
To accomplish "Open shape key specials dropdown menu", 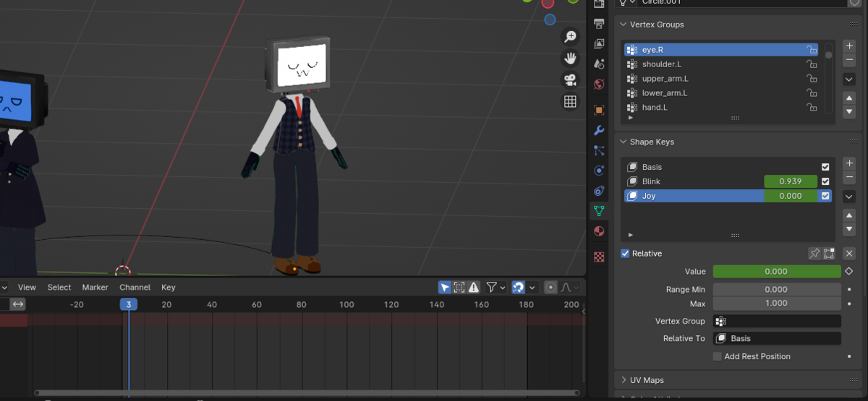I will coord(849,197).
